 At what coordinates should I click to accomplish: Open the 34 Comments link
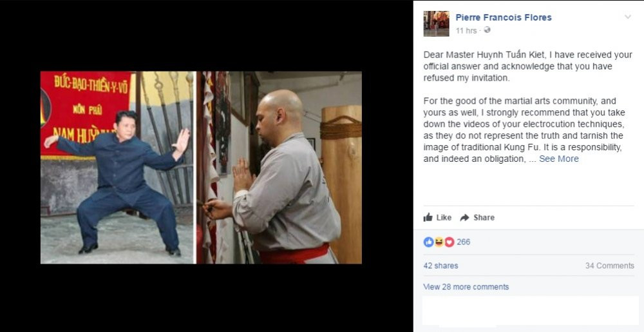pos(609,266)
